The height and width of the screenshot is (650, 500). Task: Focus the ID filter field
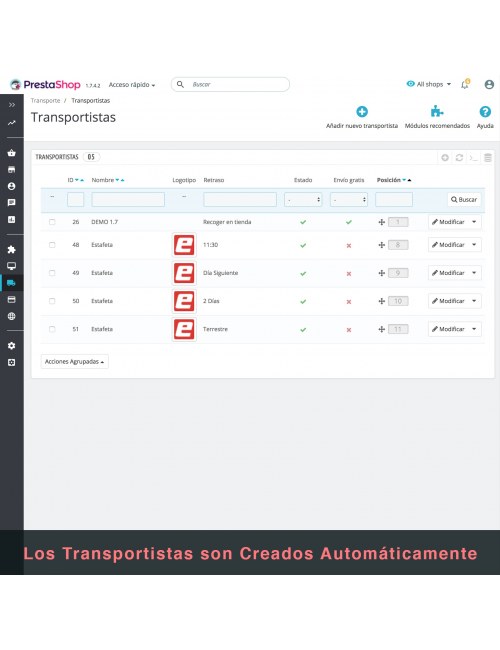pyautogui.click(x=75, y=199)
